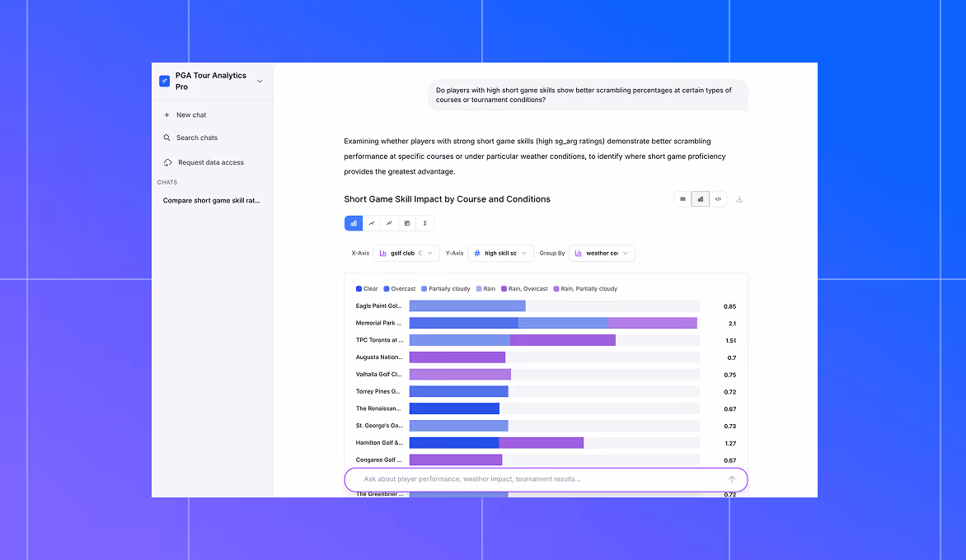
Task: Click the Congaree Golf ... row label
Action: click(379, 460)
